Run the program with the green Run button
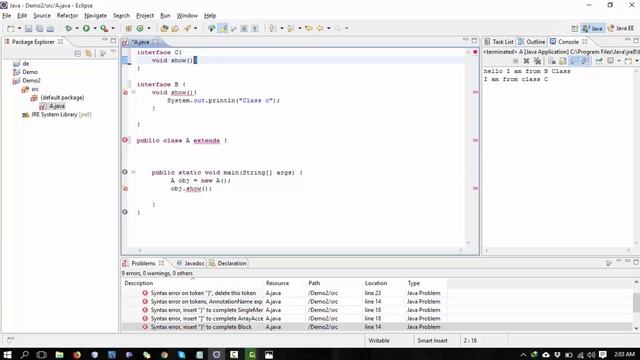 pyautogui.click(x=86, y=28)
